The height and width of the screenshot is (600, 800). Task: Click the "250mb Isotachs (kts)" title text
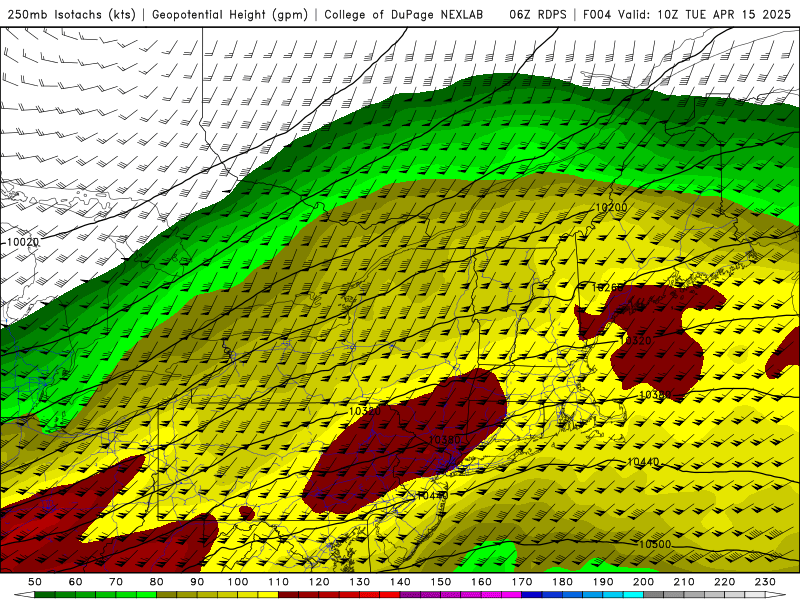click(x=72, y=15)
